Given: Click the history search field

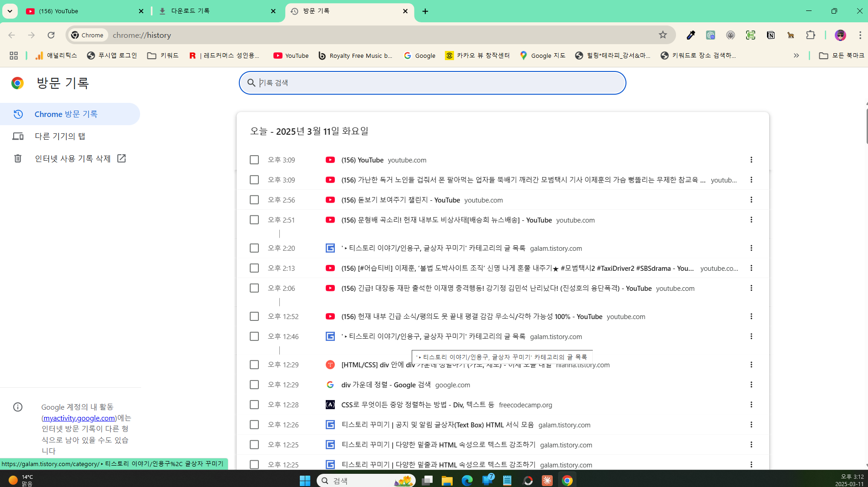Looking at the screenshot, I should point(431,83).
